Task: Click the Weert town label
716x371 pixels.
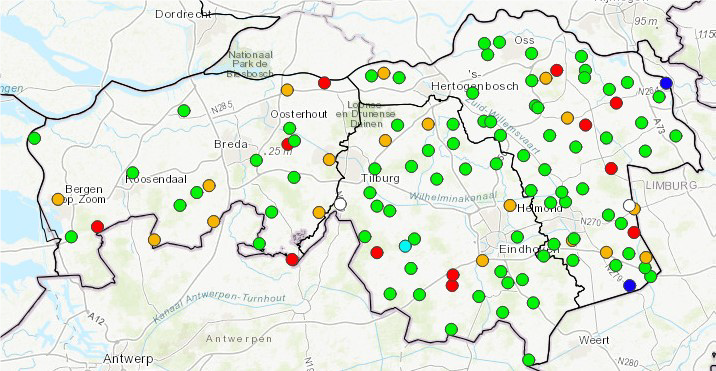Action: [594, 340]
